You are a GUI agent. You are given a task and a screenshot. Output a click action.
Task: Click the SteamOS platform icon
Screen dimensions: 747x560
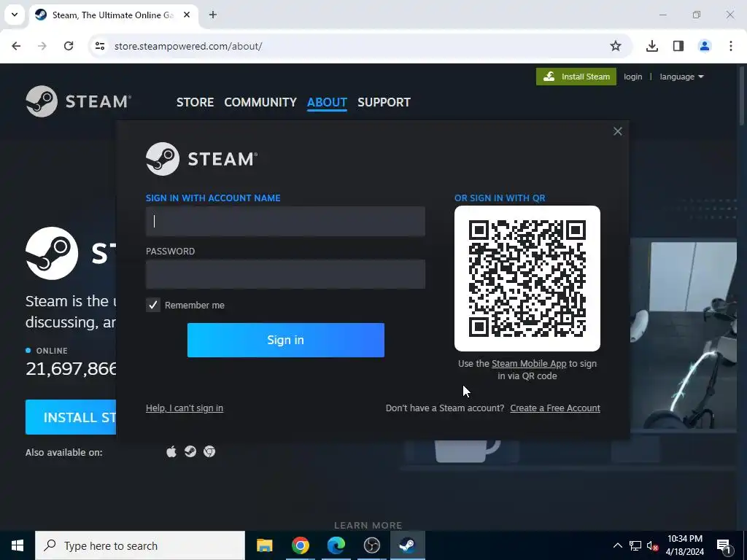click(x=190, y=451)
